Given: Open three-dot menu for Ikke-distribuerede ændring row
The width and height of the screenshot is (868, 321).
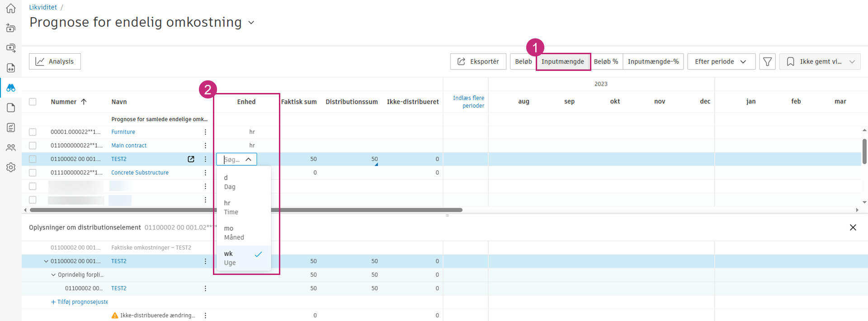Looking at the screenshot, I should tap(205, 315).
